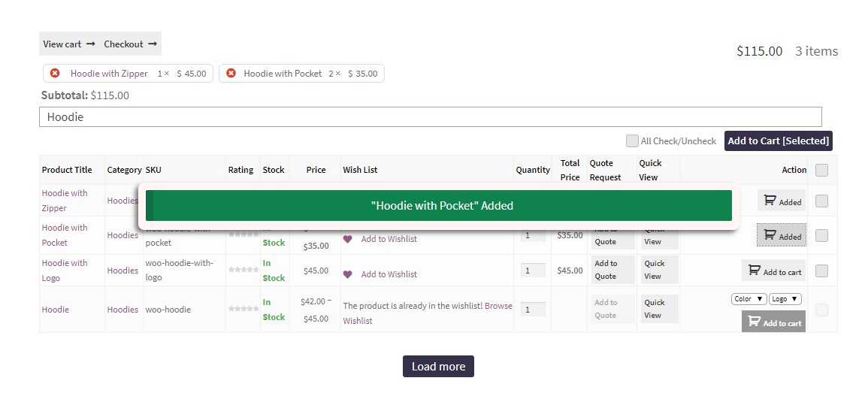Click heart icon for Hoodie with Logo
868x396 pixels.
(x=347, y=274)
